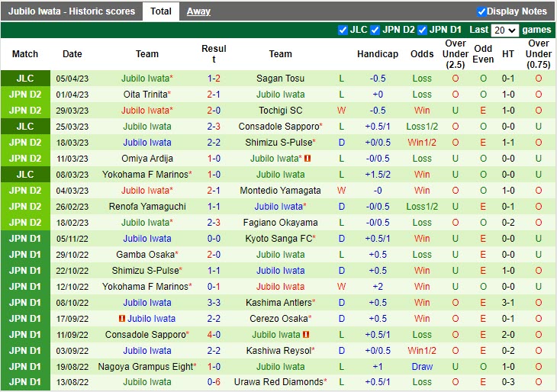Click the +2 handicap value

tap(378, 287)
